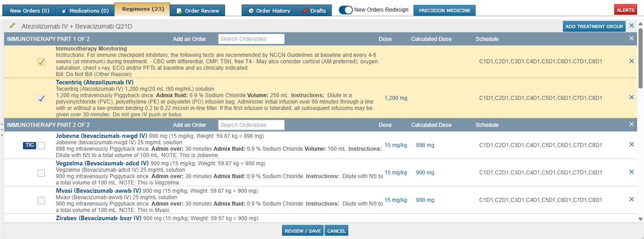Image resolution: width=644 pixels, height=239 pixels.
Task: Delete the Jobevne order row
Action: (631, 145)
